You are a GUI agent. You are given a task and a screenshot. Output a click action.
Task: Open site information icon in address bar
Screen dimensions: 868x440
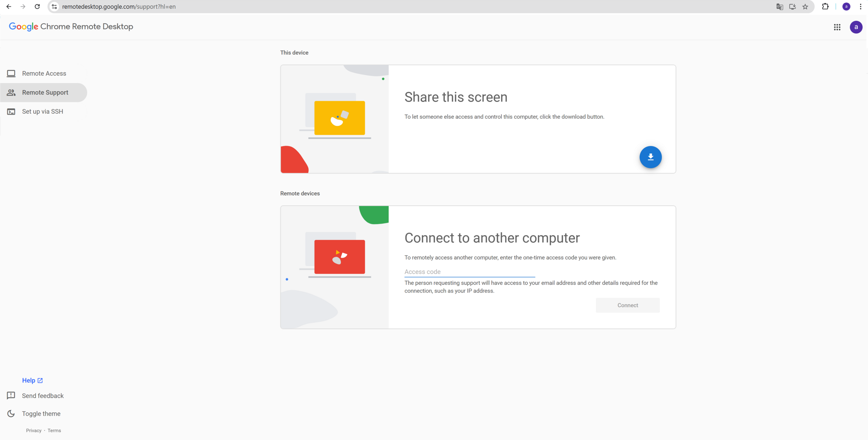pyautogui.click(x=54, y=6)
